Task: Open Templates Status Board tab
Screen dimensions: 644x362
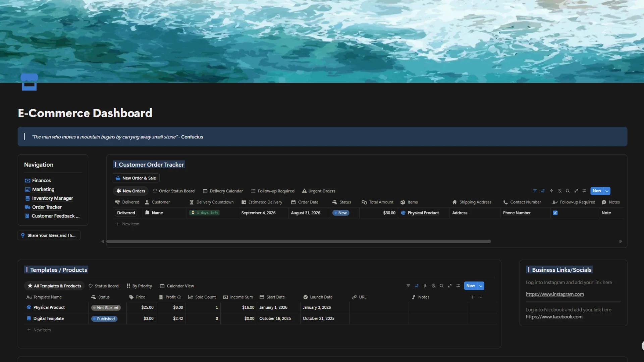Action: 103,286
